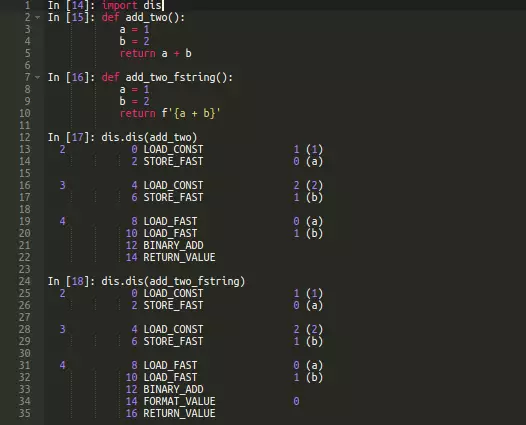Click bytecode offset 16 before RETURN_VALUE

pos(132,413)
